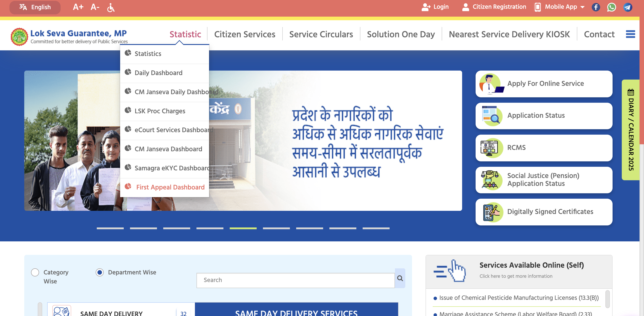Screen dimensions: 644x316
Task: Open the Facebook page icon
Action: tap(595, 7)
